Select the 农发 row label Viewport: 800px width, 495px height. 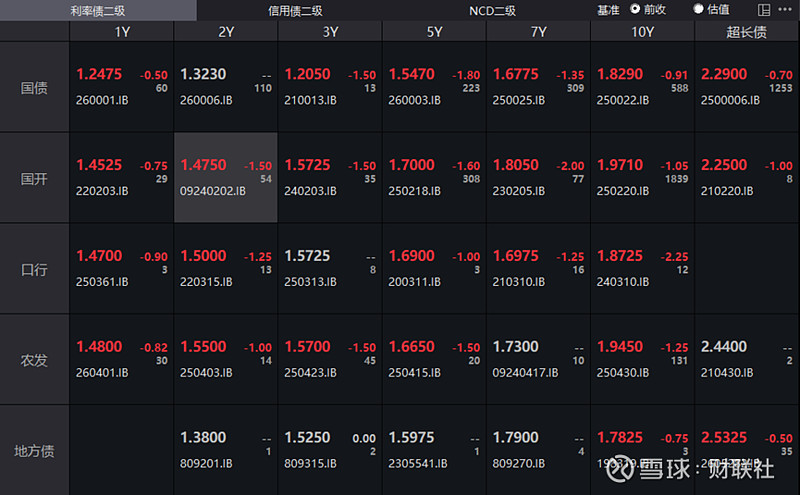pyautogui.click(x=34, y=360)
